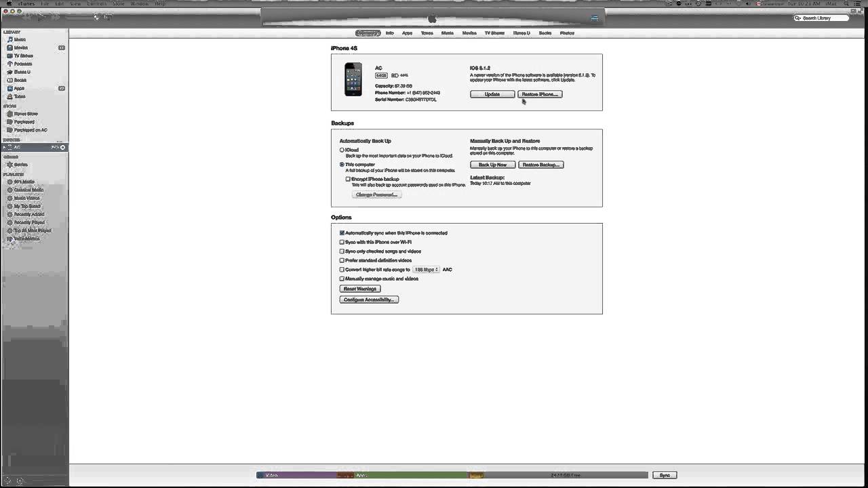
Task: Enable Convert higher bit rate songs
Action: click(342, 270)
